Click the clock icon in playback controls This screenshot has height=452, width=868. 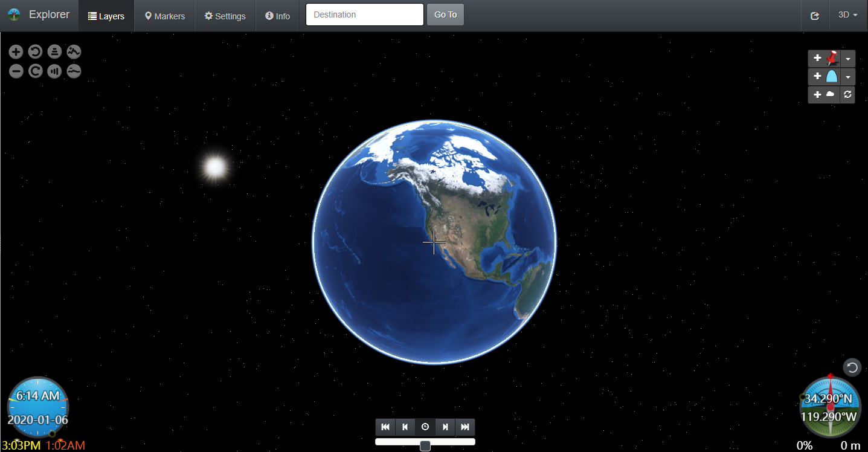425,427
